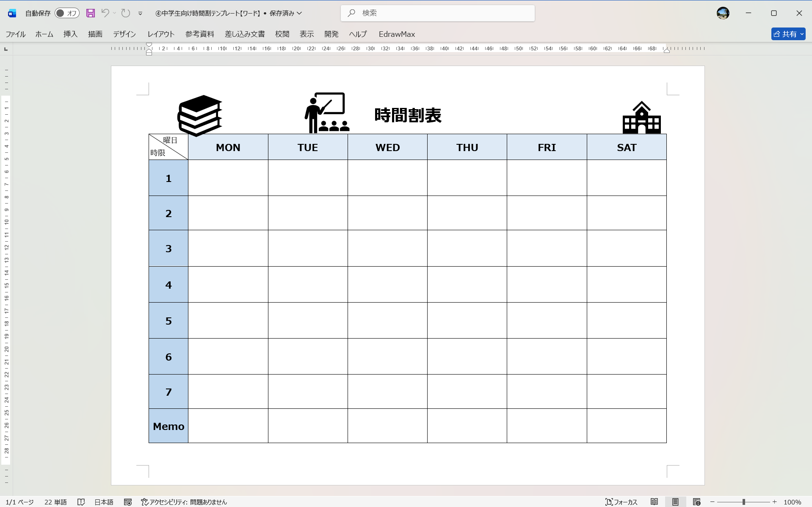Switch to the 挿入 (Insert) ribbon tab
Viewport: 812px width, 507px height.
[x=70, y=34]
